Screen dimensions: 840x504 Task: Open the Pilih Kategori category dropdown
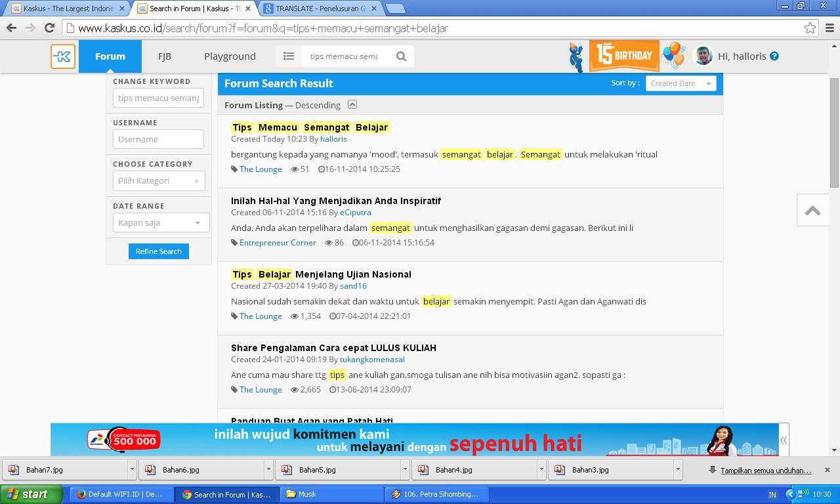point(159,181)
